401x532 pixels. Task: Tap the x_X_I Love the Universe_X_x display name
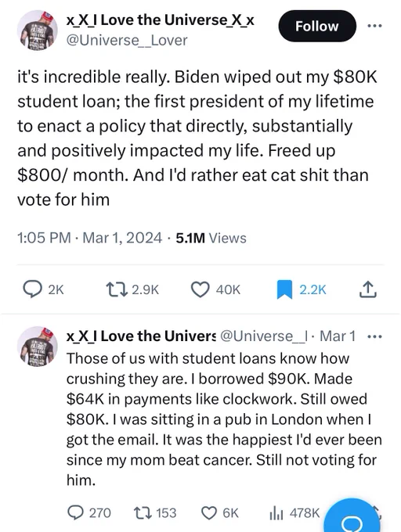(x=161, y=20)
